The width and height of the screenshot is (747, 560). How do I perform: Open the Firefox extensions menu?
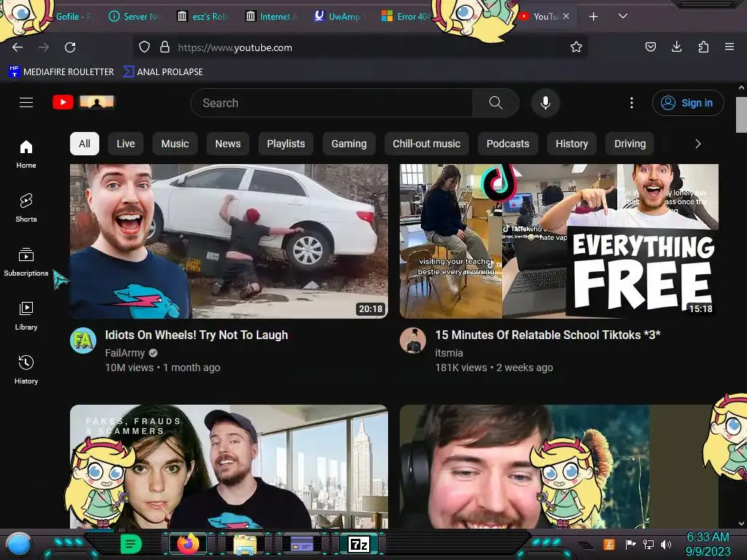pyautogui.click(x=703, y=47)
